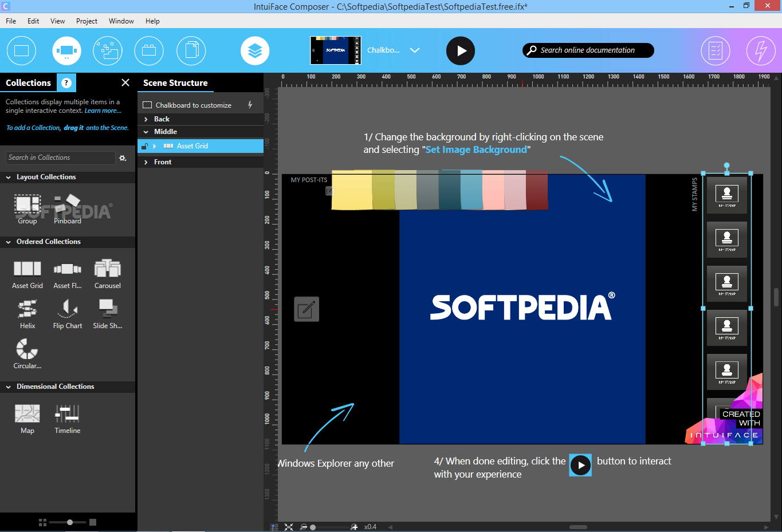The width and height of the screenshot is (782, 532).
Task: Open the layers stack icon in toolbar
Action: coord(255,50)
